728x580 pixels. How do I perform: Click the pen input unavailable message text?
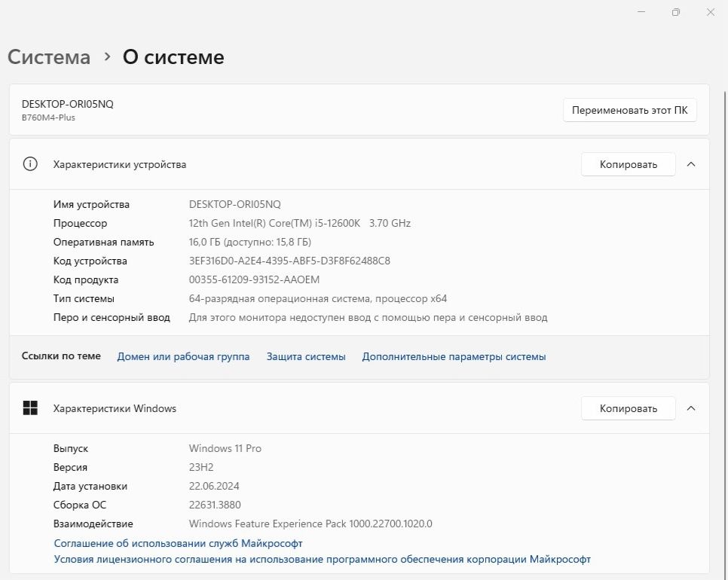tap(369, 317)
